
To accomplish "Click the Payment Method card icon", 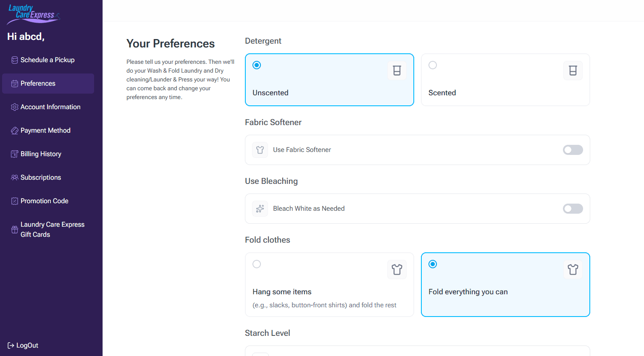I will [x=15, y=131].
